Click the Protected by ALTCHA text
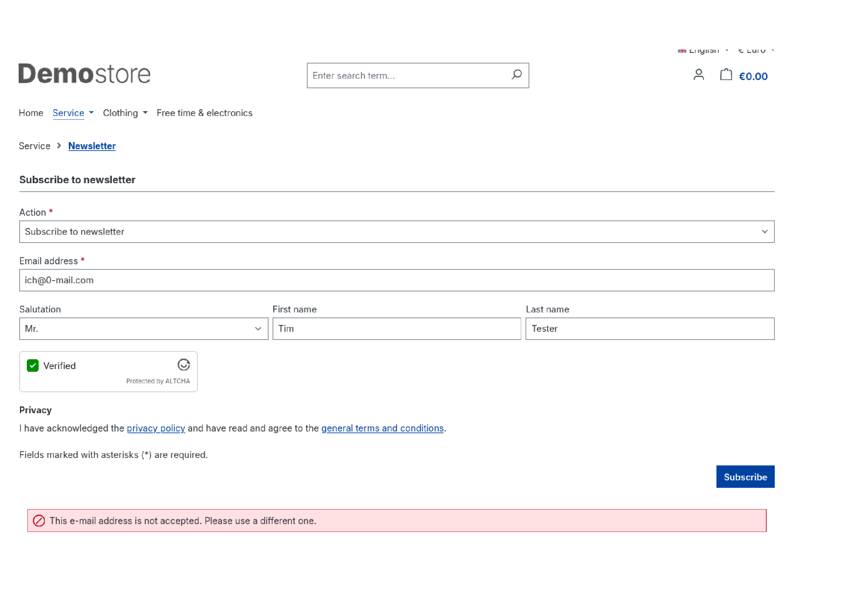The image size is (868, 614). click(158, 381)
